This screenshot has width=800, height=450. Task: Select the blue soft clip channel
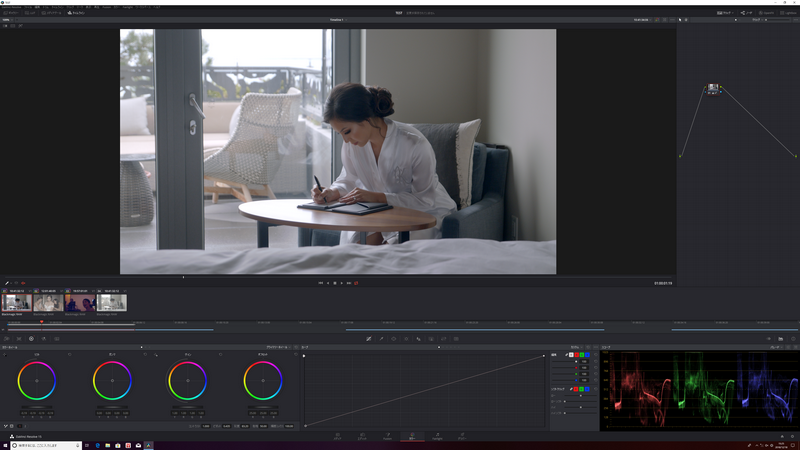click(x=587, y=389)
